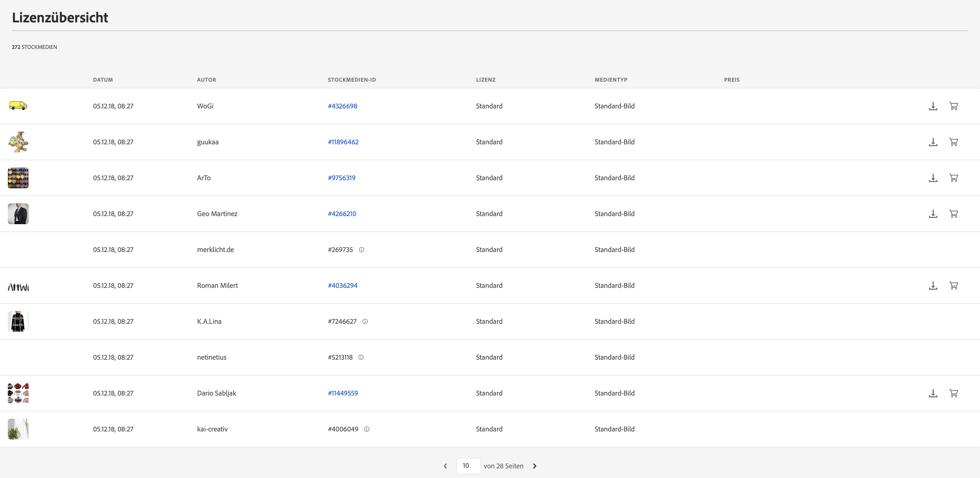Open stock media link #11896462
Viewport: 980px width, 478px height.
point(343,142)
